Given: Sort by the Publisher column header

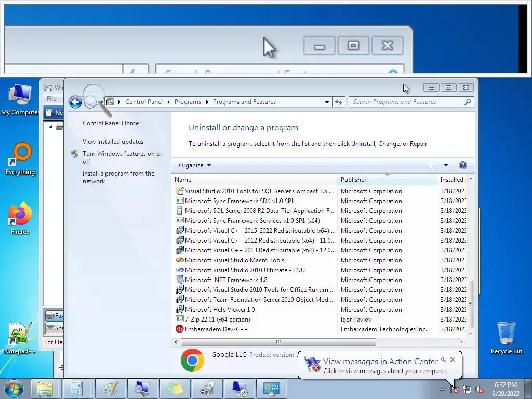Looking at the screenshot, I should click(388, 180).
